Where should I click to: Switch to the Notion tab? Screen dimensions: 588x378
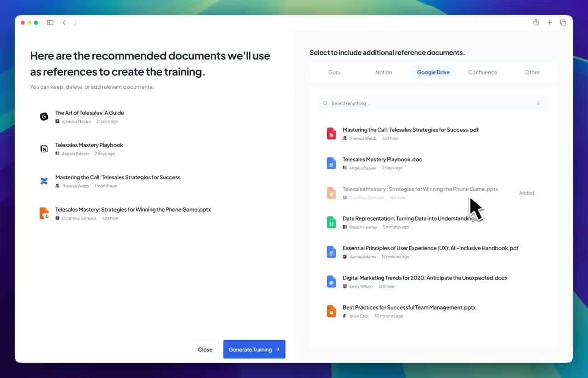click(x=384, y=72)
